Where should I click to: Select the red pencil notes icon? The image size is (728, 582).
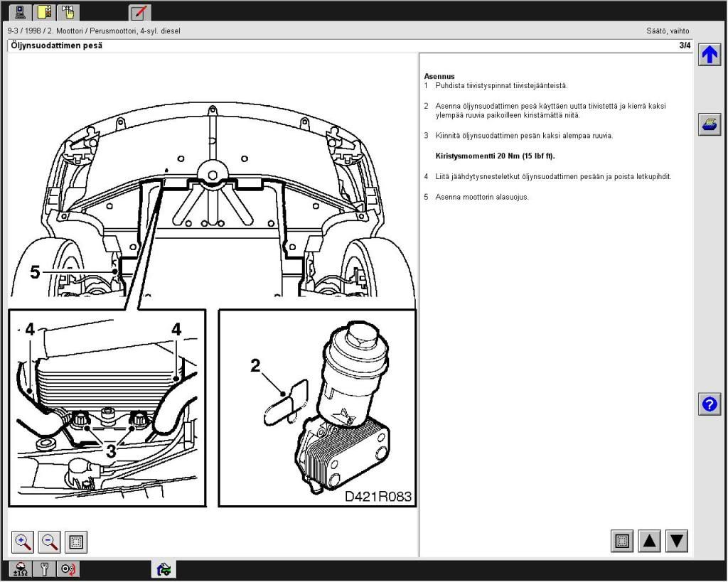139,11
